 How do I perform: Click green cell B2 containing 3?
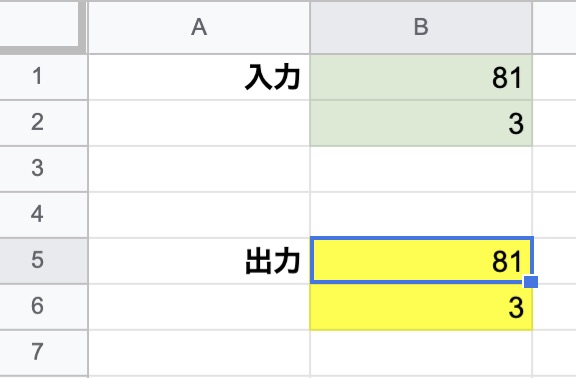click(x=421, y=123)
